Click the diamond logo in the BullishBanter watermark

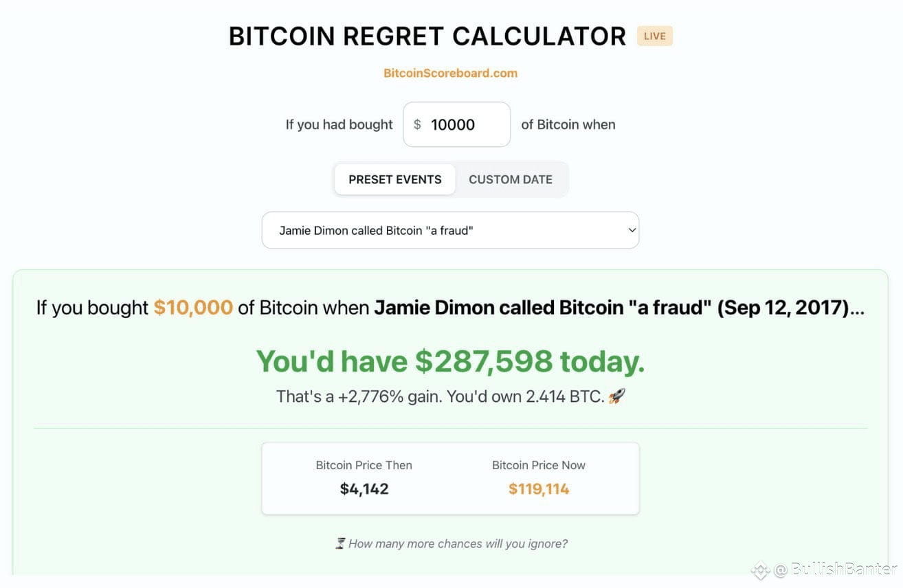tap(760, 570)
